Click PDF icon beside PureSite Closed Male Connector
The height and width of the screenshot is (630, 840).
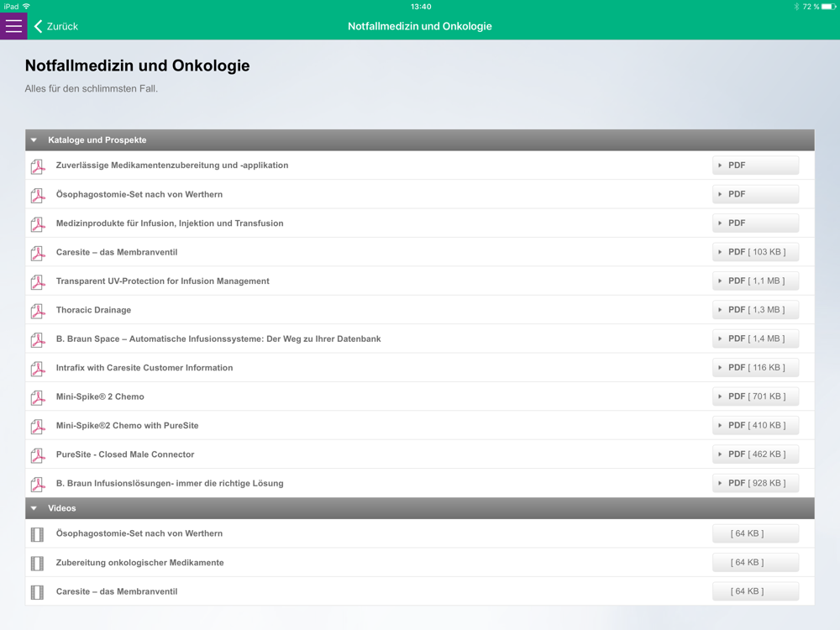[x=38, y=455]
